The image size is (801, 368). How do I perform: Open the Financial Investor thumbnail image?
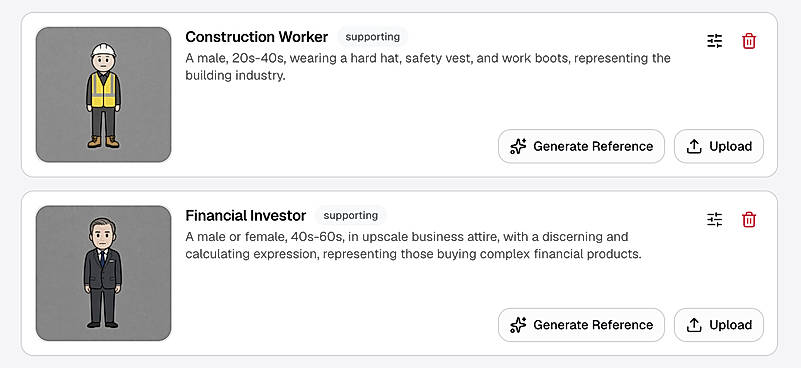pos(103,273)
